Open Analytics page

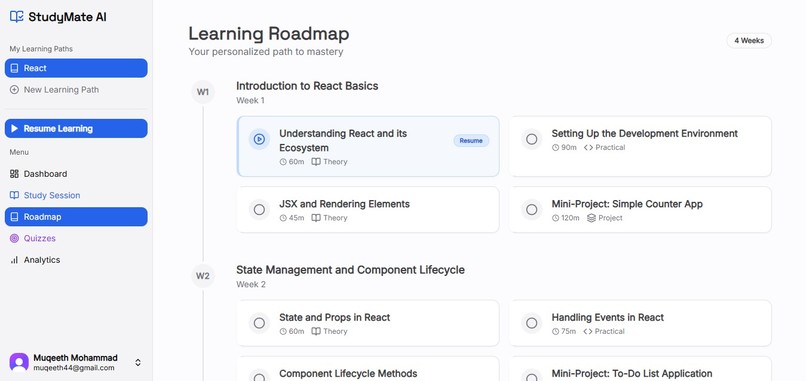[x=76, y=260]
